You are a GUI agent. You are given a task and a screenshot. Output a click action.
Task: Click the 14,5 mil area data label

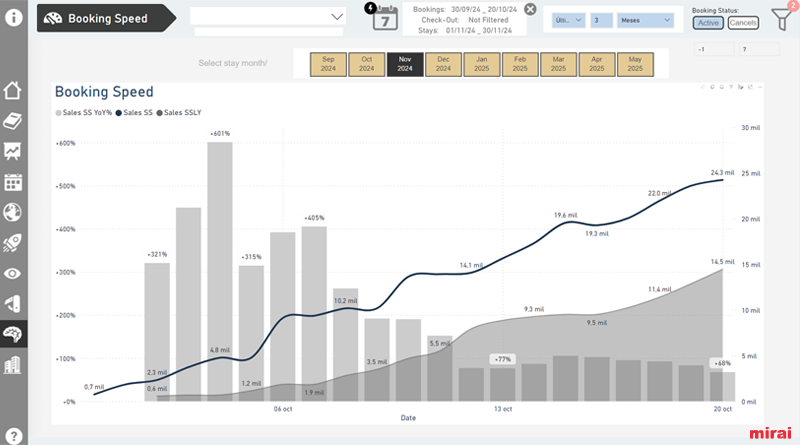pos(722,262)
